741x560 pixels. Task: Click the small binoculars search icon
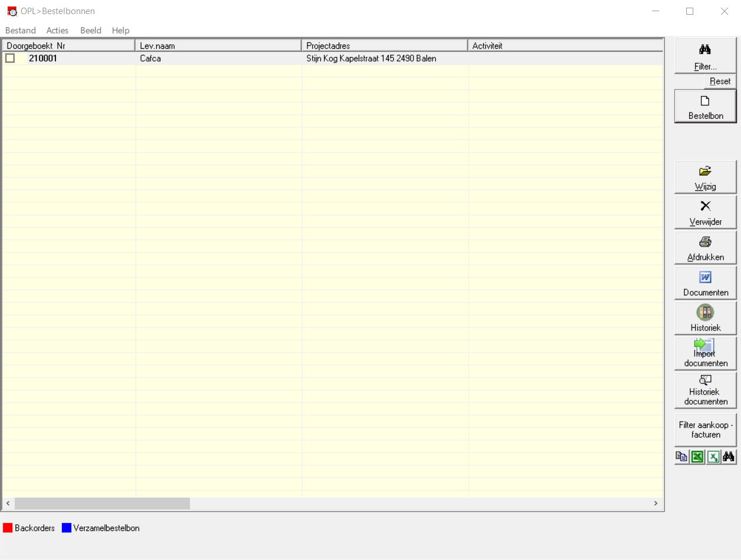click(729, 457)
